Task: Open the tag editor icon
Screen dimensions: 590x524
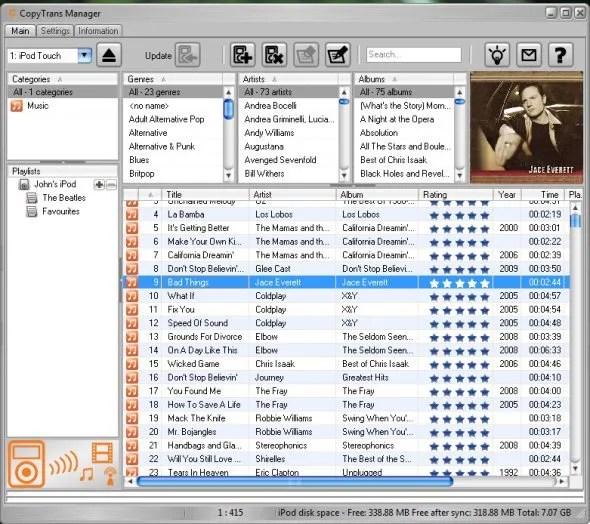Action: tap(338, 55)
